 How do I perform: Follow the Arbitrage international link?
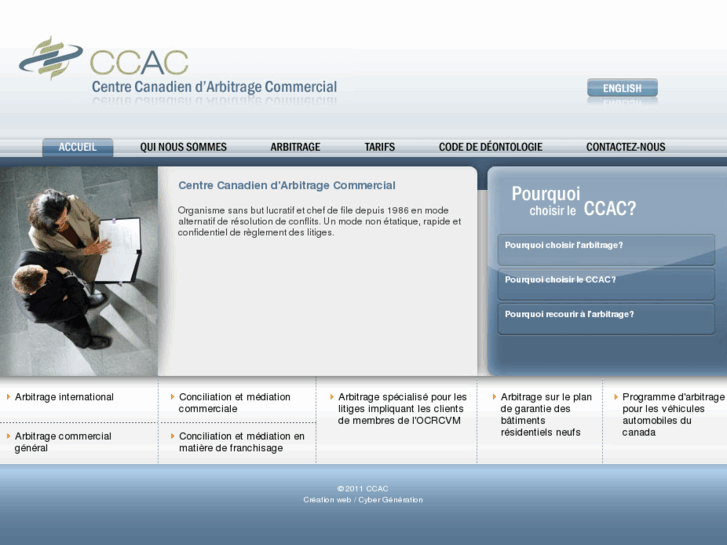64,397
